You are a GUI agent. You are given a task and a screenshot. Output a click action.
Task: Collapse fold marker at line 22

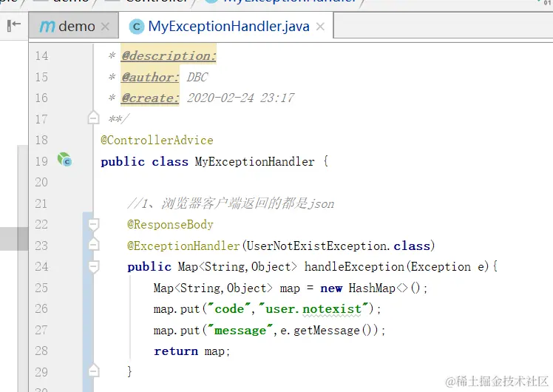93,224
